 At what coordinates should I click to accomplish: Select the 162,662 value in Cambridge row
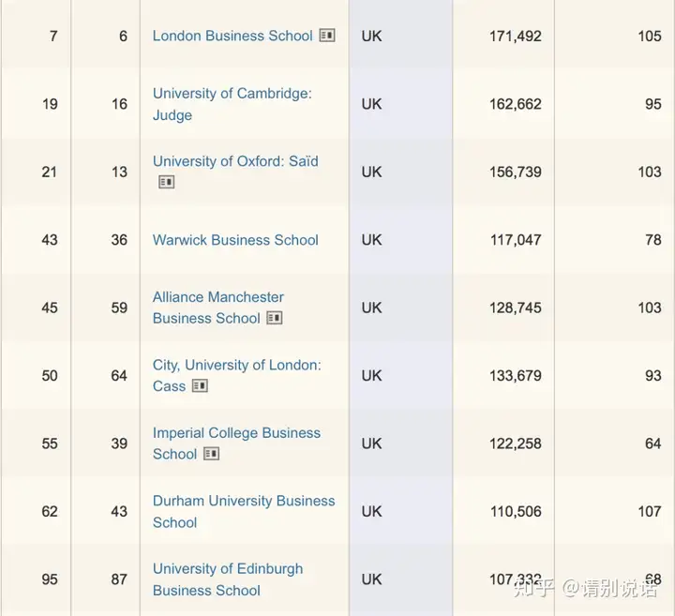(515, 104)
